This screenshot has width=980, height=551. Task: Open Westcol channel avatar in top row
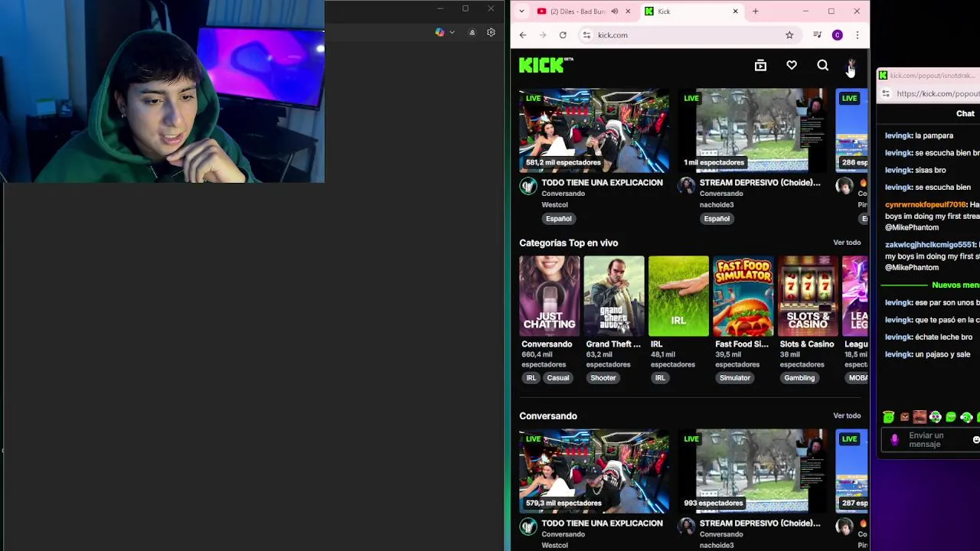click(x=528, y=185)
